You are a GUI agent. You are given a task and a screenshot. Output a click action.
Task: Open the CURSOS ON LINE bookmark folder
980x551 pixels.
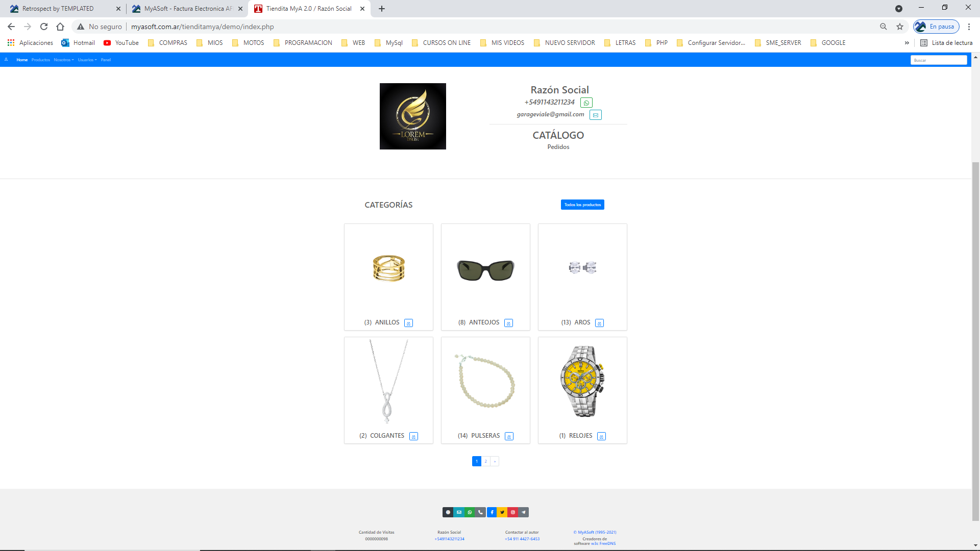tap(441, 43)
